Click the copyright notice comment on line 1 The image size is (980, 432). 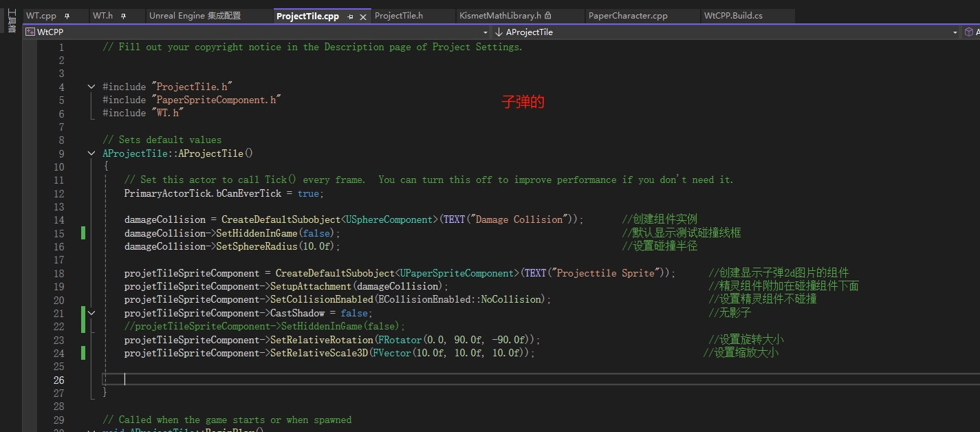tap(313, 47)
